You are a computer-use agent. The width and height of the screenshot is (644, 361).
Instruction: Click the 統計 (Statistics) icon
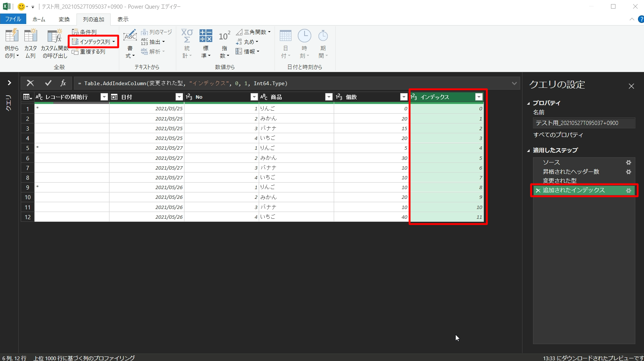(187, 36)
